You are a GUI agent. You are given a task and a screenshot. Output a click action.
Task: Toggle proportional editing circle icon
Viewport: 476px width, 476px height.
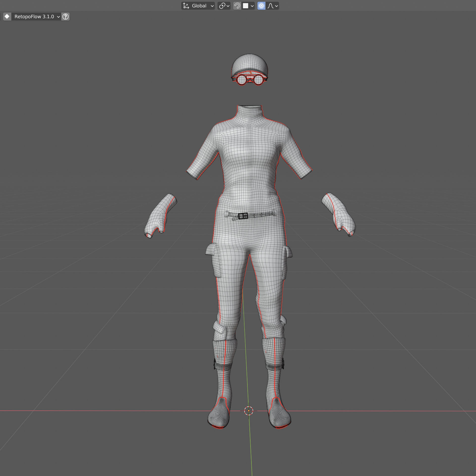click(x=261, y=6)
